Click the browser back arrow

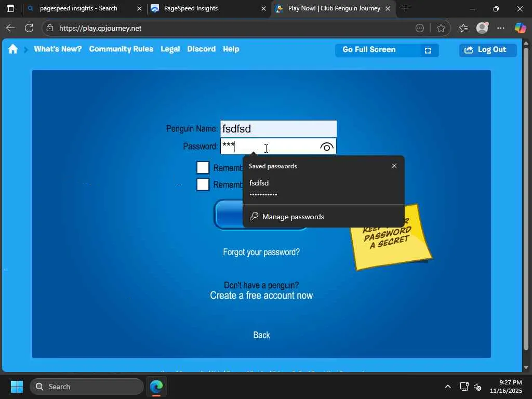(x=10, y=28)
